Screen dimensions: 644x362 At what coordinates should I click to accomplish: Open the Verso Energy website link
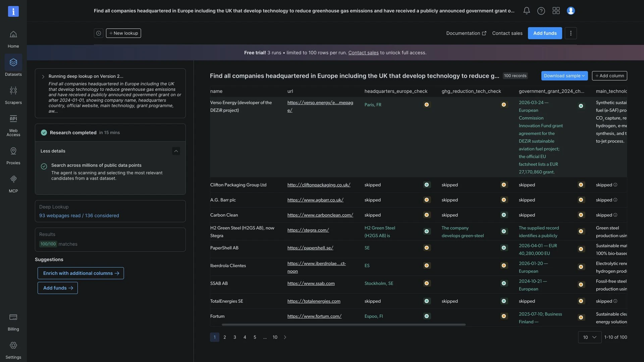[320, 106]
